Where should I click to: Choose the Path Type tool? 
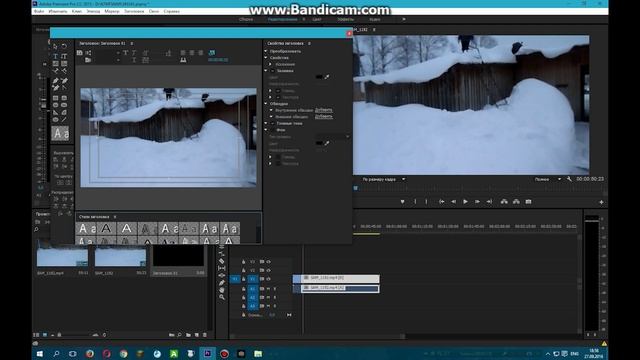pos(55,71)
